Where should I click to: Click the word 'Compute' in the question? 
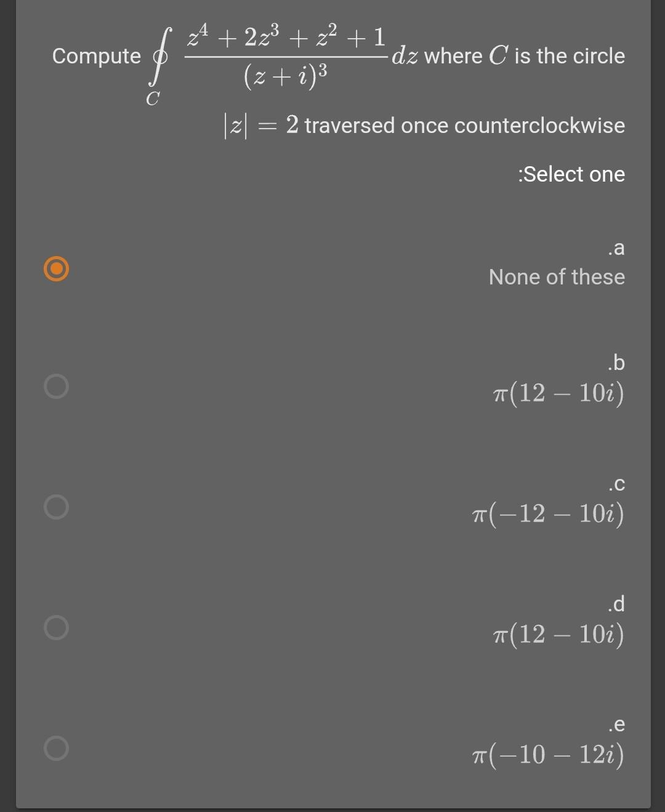point(97,55)
